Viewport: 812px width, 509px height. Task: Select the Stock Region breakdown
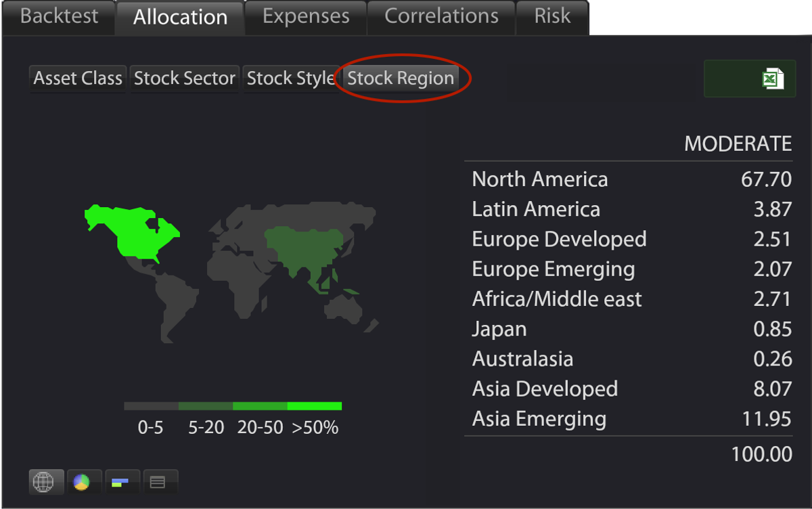[x=401, y=79]
